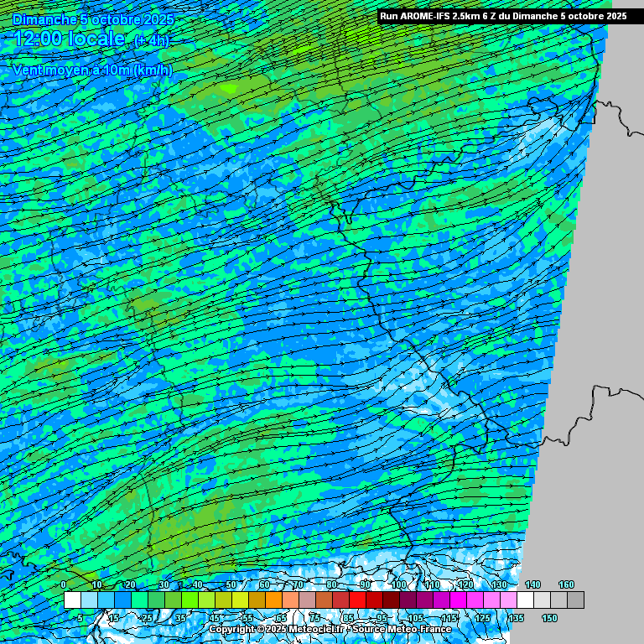Click the "Vent moyen à 10m (km/h)" caption
The width and height of the screenshot is (644, 644).
point(91,70)
